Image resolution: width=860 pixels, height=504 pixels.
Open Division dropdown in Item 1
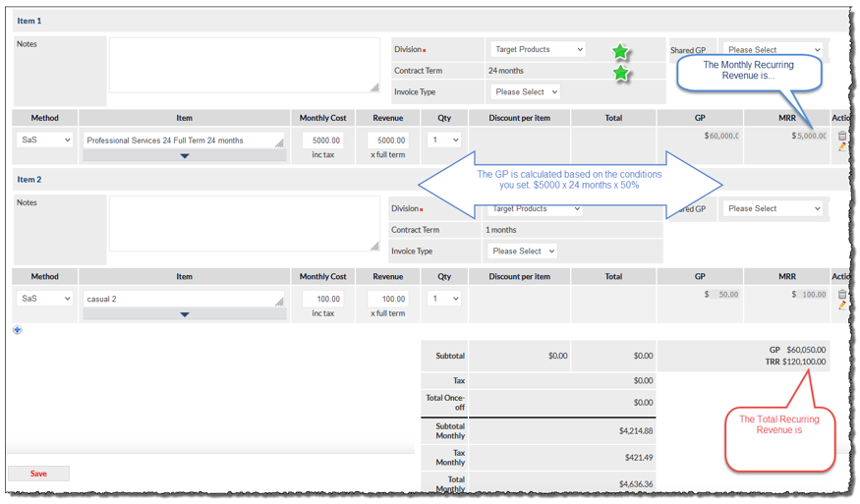point(538,49)
